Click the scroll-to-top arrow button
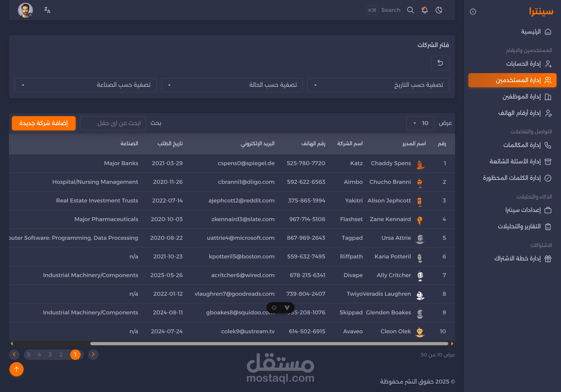 click(16, 369)
